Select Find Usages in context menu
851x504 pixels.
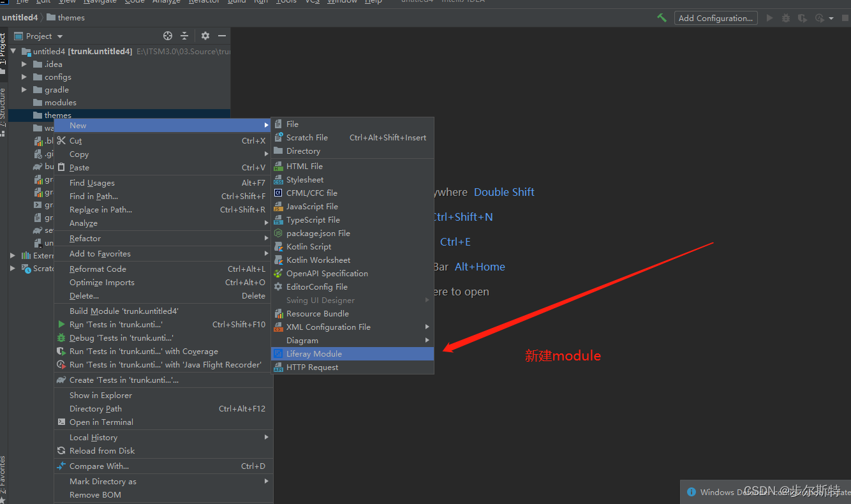pos(163,182)
